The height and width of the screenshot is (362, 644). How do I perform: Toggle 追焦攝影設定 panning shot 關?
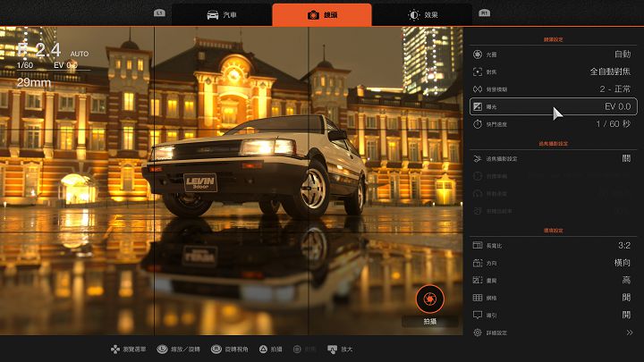coord(554,158)
